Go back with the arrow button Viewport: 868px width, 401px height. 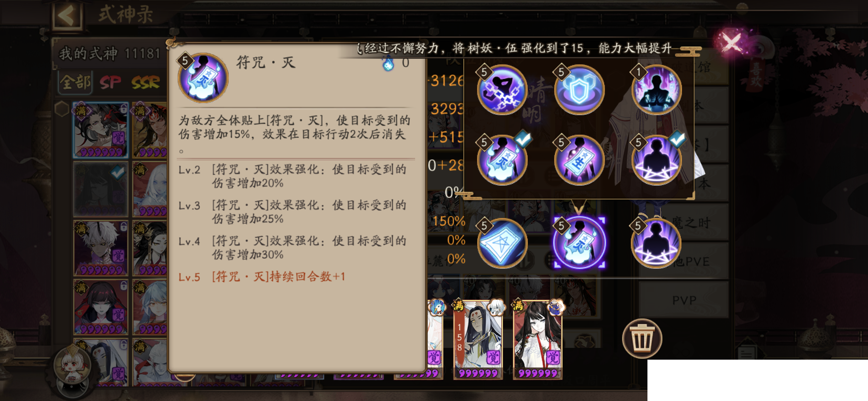coord(67,15)
